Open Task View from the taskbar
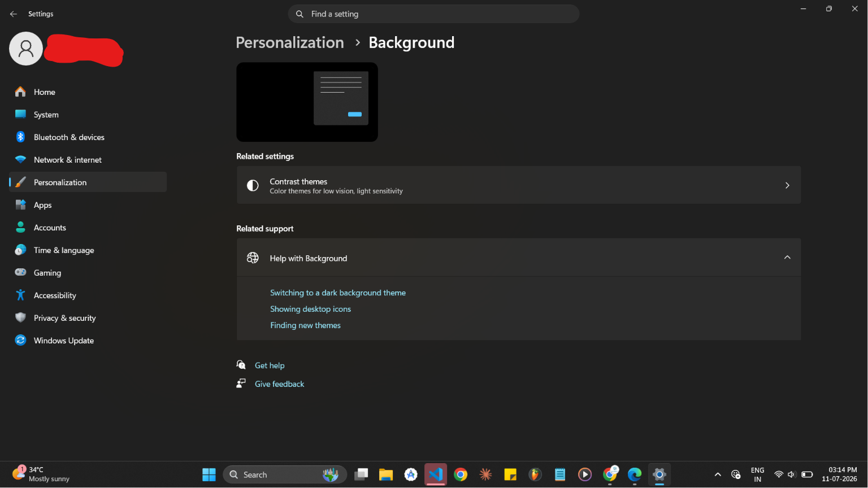The height and width of the screenshot is (488, 868). pos(361,474)
